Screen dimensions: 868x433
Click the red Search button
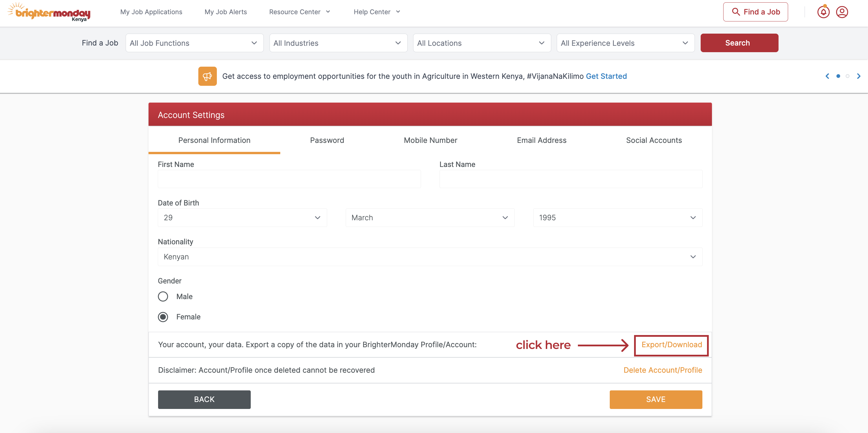(739, 43)
